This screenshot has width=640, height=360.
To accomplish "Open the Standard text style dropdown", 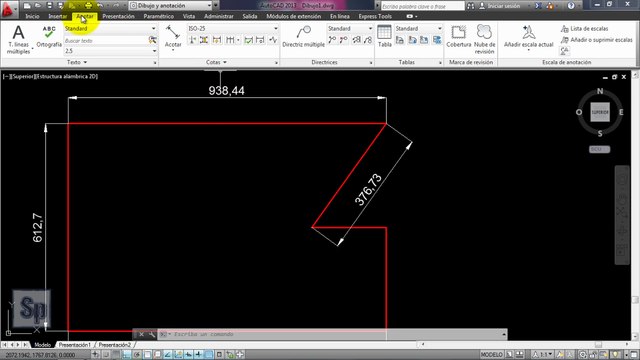I will [110, 29].
